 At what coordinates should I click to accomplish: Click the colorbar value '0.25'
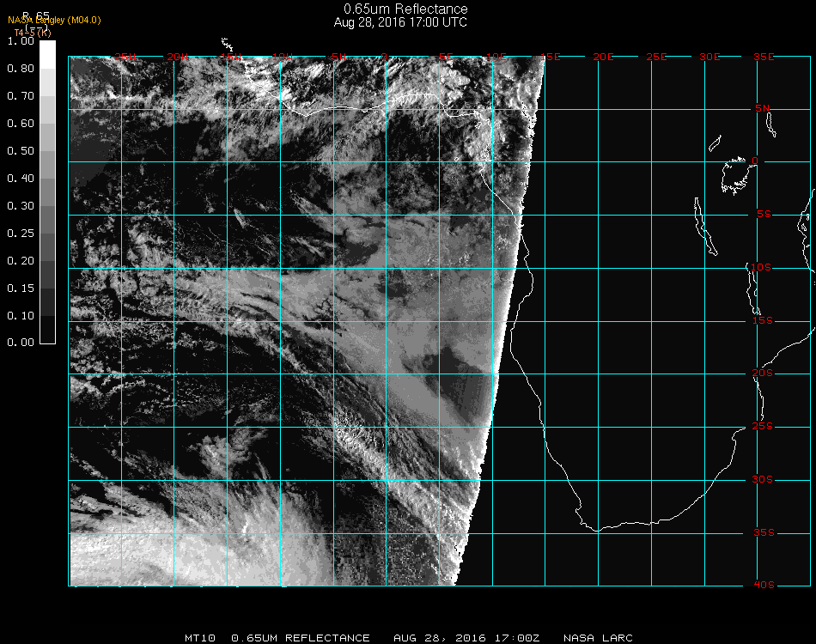(x=21, y=234)
